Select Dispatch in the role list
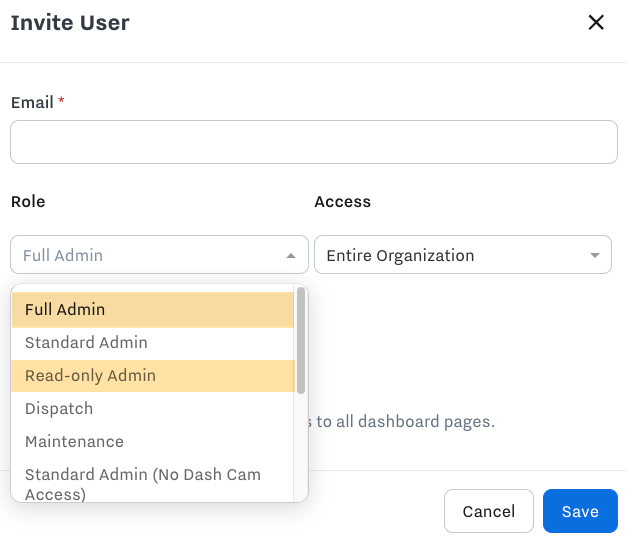Image resolution: width=627 pixels, height=540 pixels. [152, 409]
